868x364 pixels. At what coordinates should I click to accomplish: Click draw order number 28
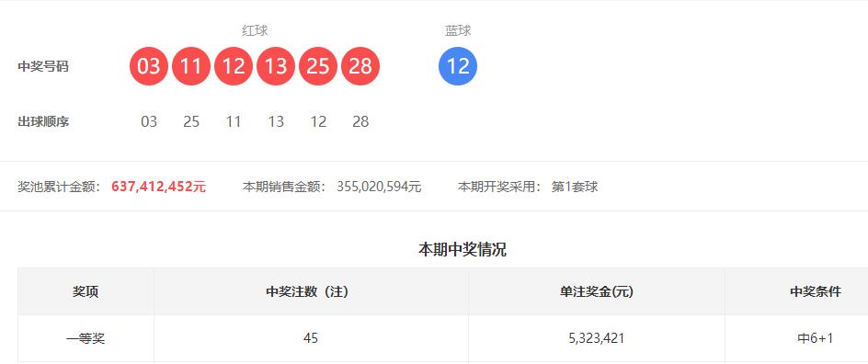(x=360, y=121)
